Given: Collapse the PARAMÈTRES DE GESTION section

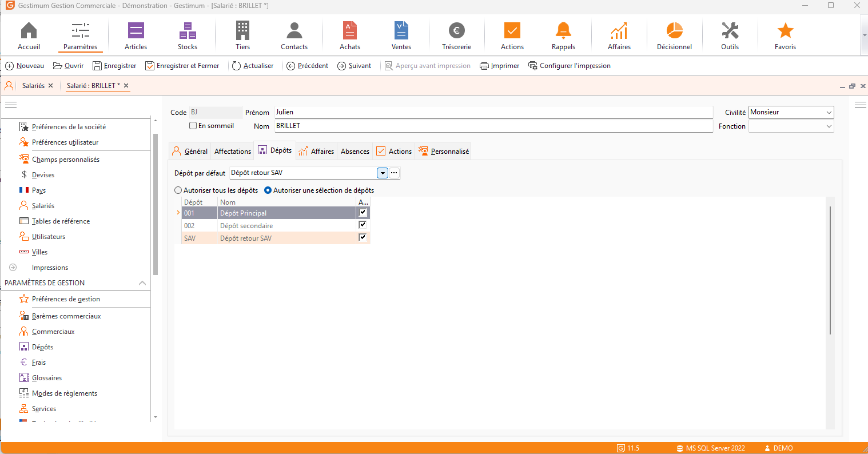Looking at the screenshot, I should (142, 283).
